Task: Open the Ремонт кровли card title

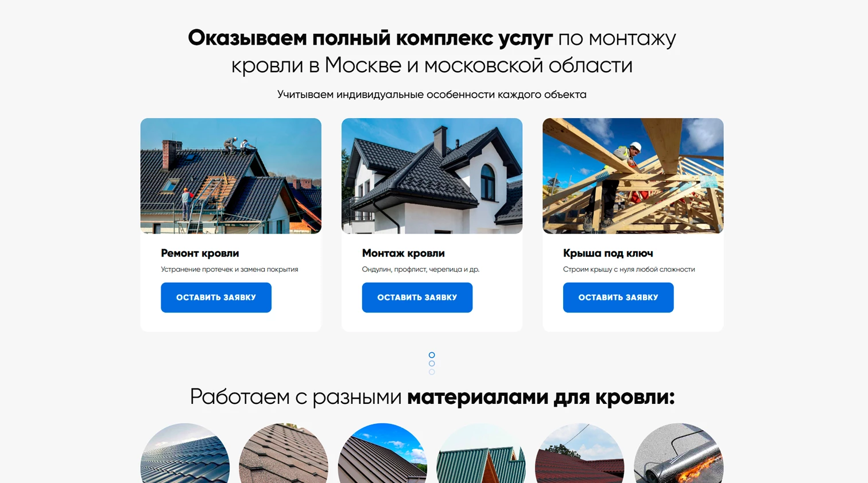Action: [200, 253]
